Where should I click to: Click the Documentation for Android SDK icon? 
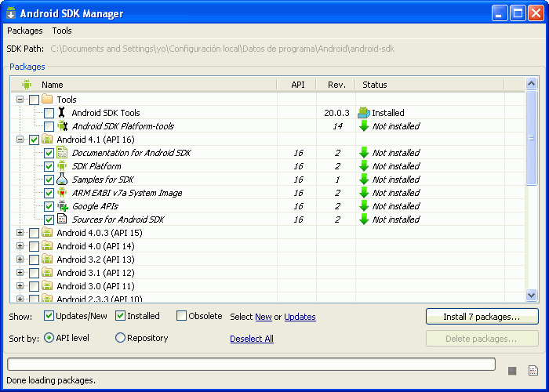click(62, 152)
